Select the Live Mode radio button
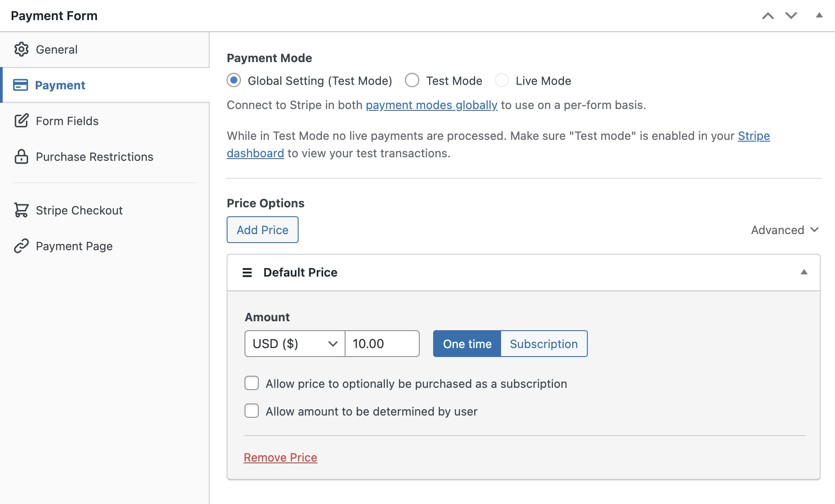This screenshot has height=504, width=835. tap(502, 80)
